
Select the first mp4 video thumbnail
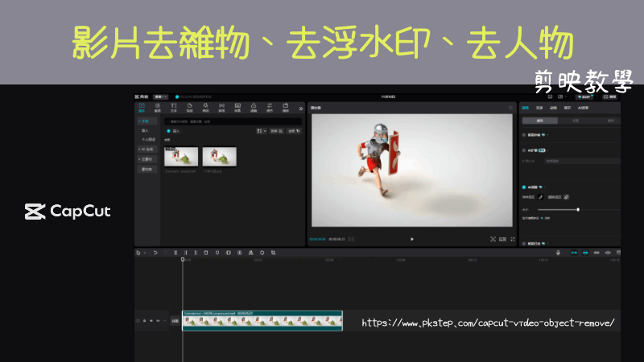[x=181, y=157]
